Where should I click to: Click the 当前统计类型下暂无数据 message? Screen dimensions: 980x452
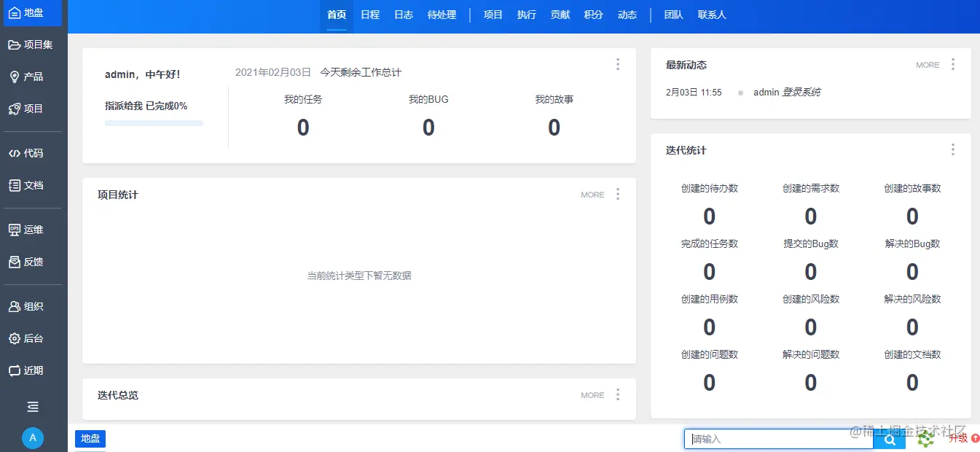[x=359, y=276]
